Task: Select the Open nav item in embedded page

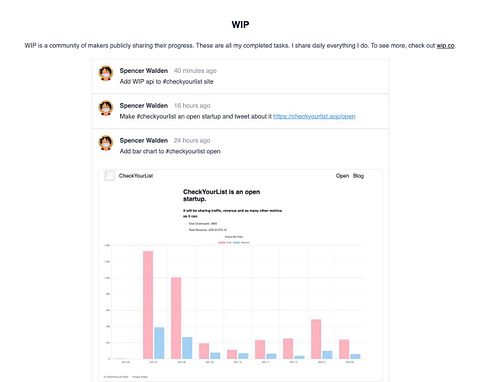Action: (342, 176)
